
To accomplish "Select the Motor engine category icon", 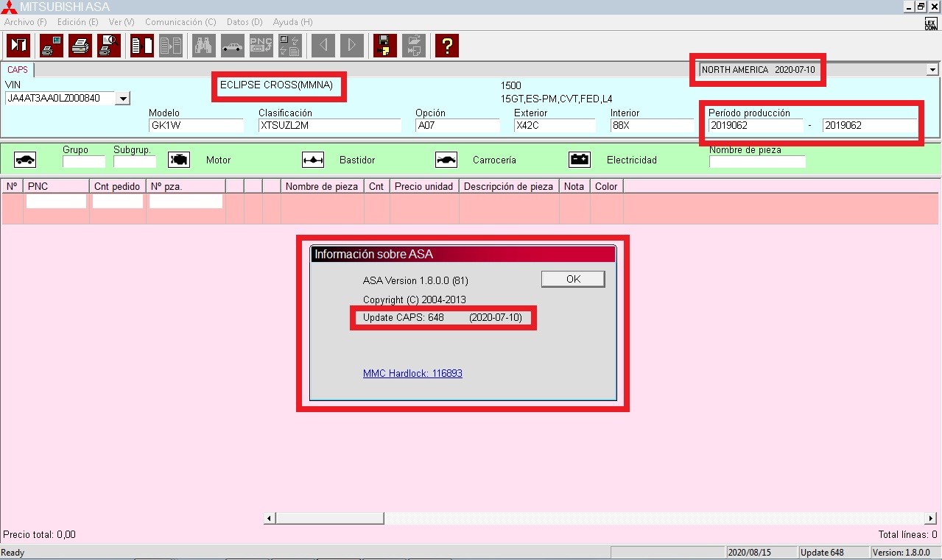I will pyautogui.click(x=177, y=159).
